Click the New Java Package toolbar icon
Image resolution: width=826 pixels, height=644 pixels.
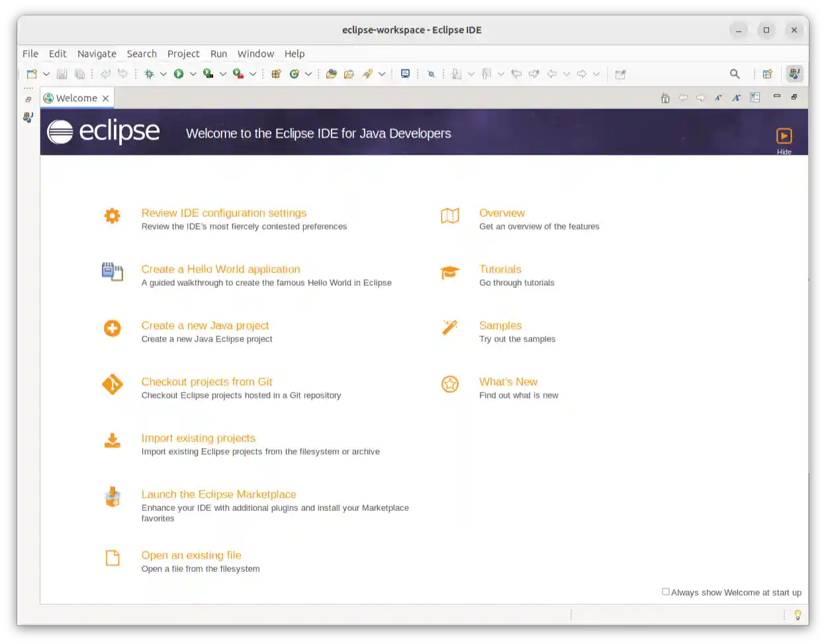coord(276,74)
